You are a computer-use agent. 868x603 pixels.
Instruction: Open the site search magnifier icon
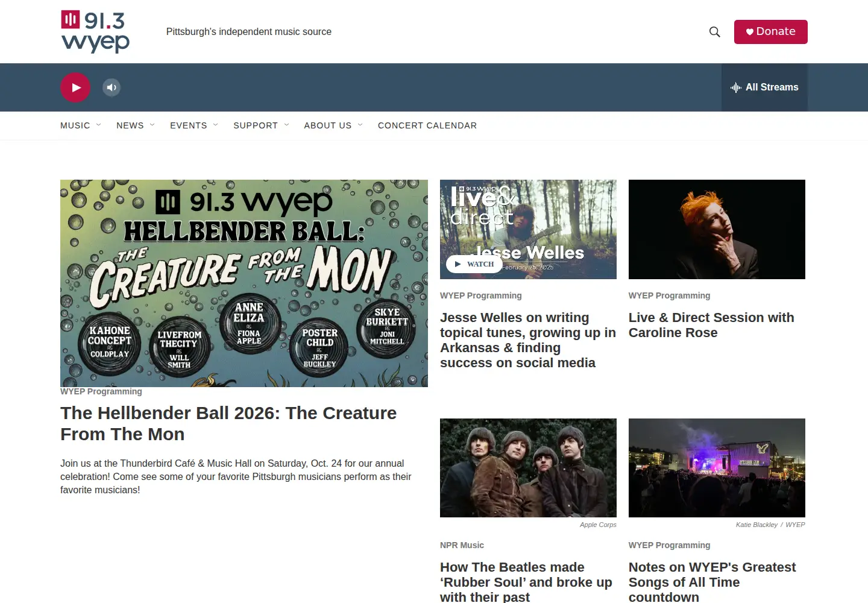point(715,32)
